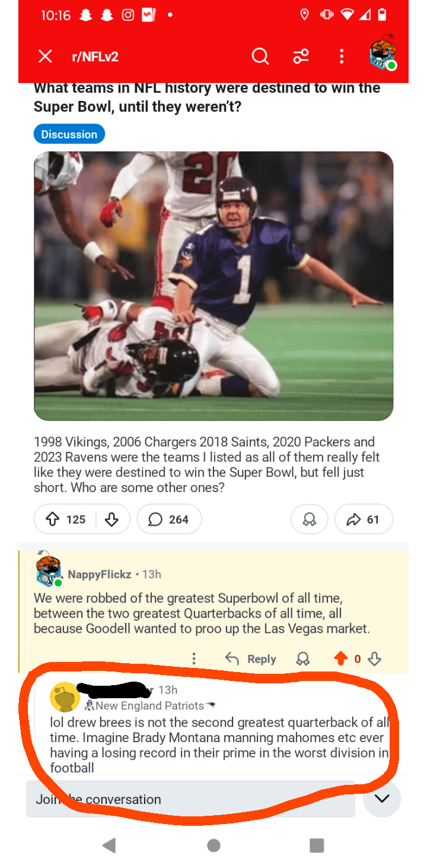Type in Join the conversation field
This screenshot has height=868, width=427.
190,799
